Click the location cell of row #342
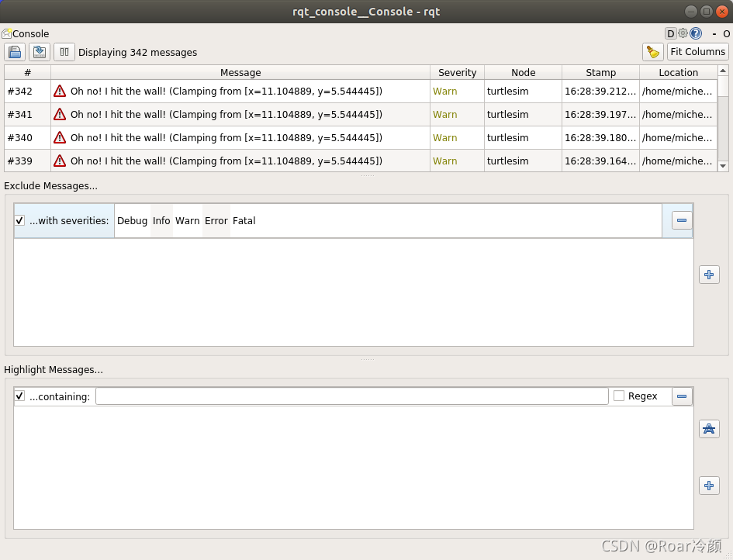733x560 pixels. [x=677, y=92]
